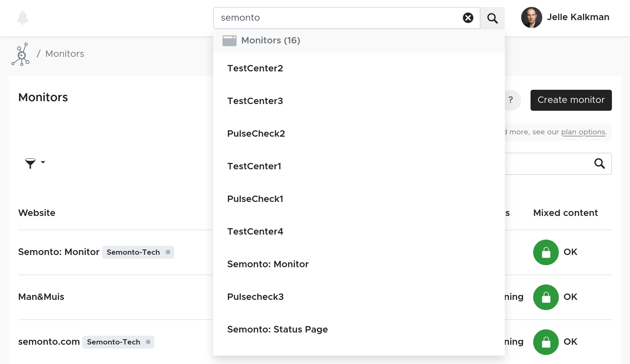Screen dimensions: 630x364
Task: Click the search magnifier icon in toolbar
Action: (x=492, y=18)
